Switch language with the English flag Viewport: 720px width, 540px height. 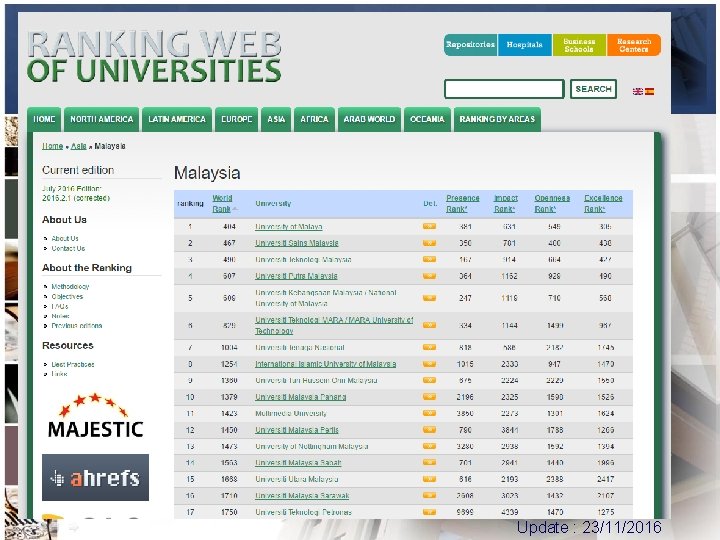tap(638, 91)
